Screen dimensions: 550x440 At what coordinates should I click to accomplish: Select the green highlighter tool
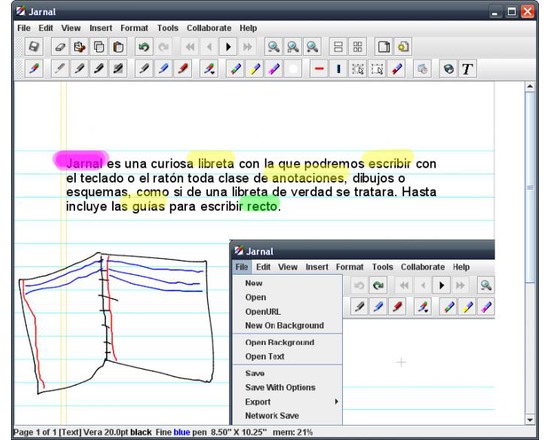click(x=235, y=69)
